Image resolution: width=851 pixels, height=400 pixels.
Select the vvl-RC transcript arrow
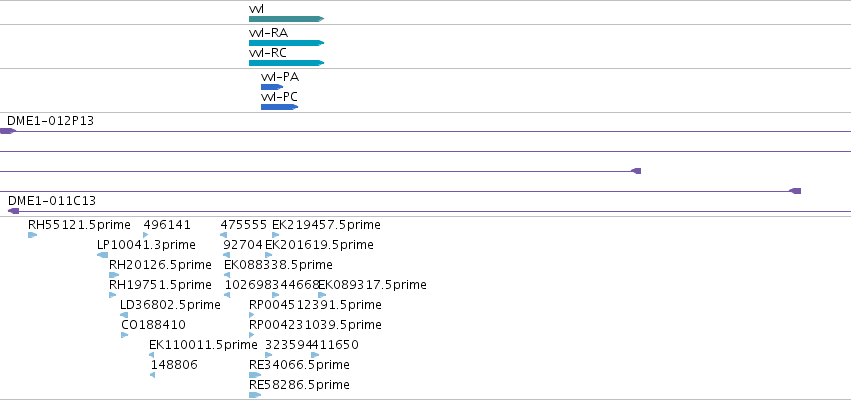pyautogui.click(x=287, y=63)
